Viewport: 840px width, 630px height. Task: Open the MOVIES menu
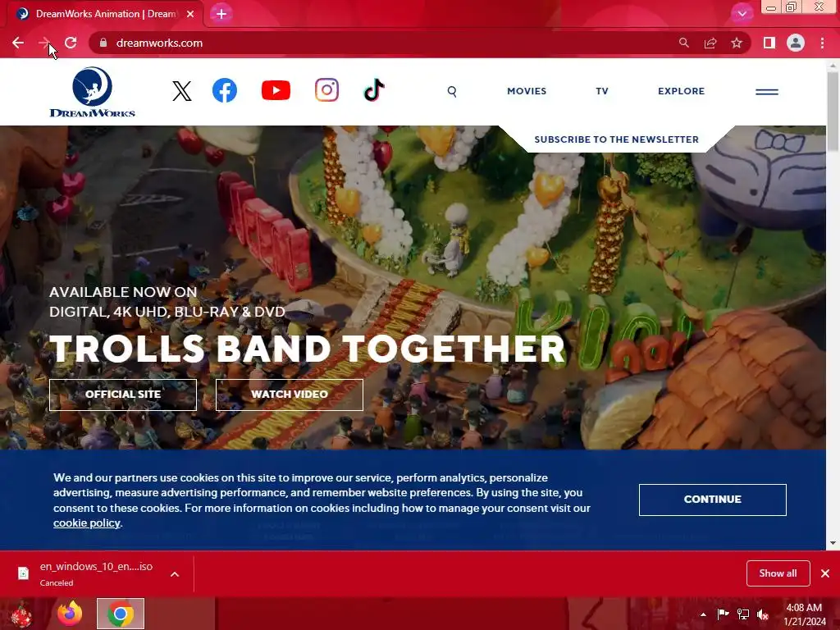coord(527,91)
